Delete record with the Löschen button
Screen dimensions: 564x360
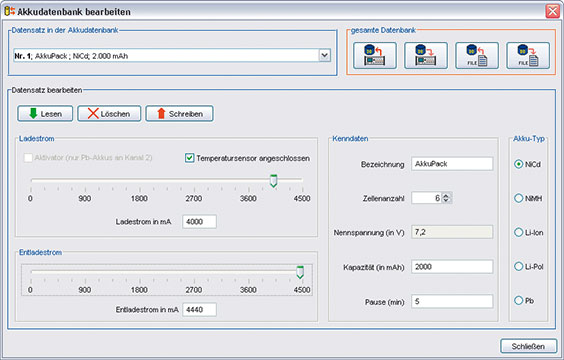click(x=109, y=114)
